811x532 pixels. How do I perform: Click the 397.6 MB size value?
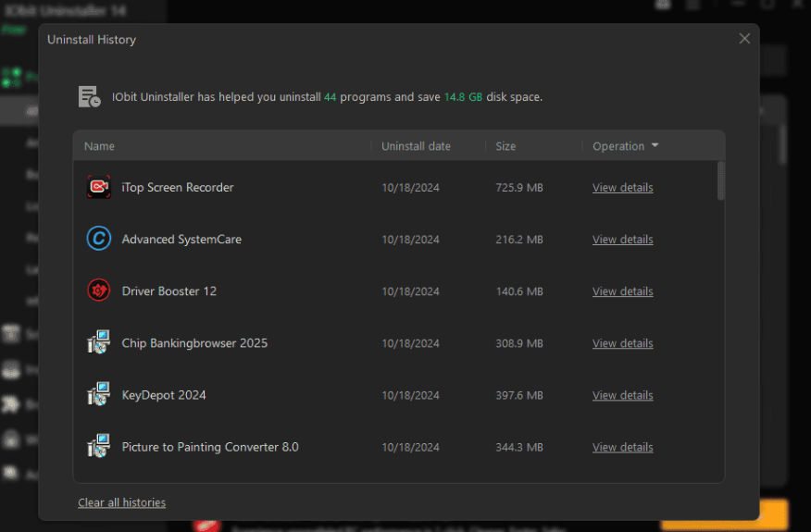point(519,395)
